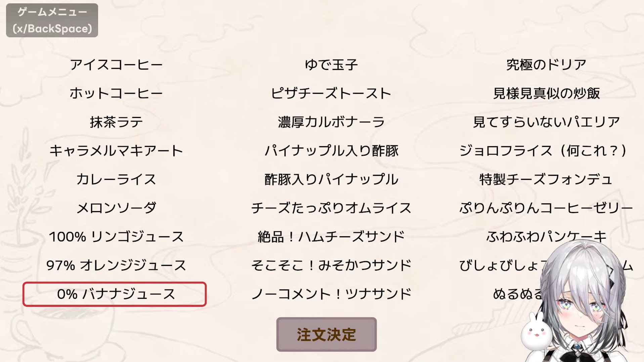The height and width of the screenshot is (362, 644).
Task: Pick 100% リンゴジュース item
Action: (x=116, y=237)
